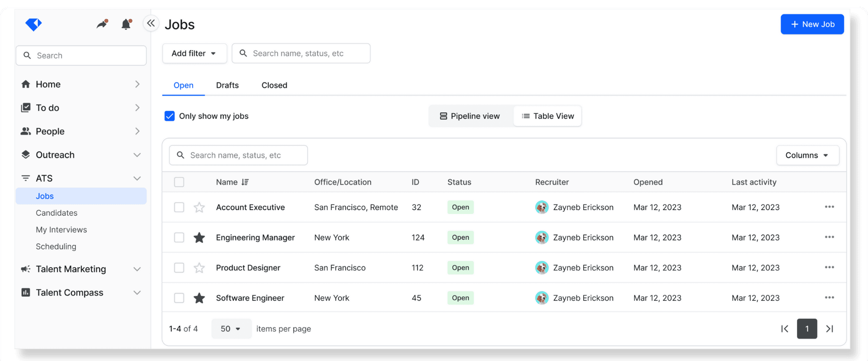The width and height of the screenshot is (868, 361).
Task: Switch to Pipeline view
Action: 470,116
